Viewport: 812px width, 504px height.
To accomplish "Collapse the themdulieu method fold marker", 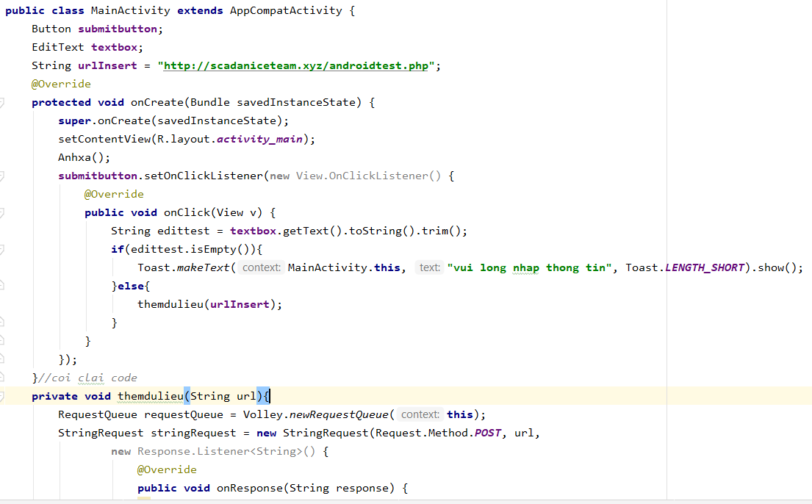I will click(1, 397).
